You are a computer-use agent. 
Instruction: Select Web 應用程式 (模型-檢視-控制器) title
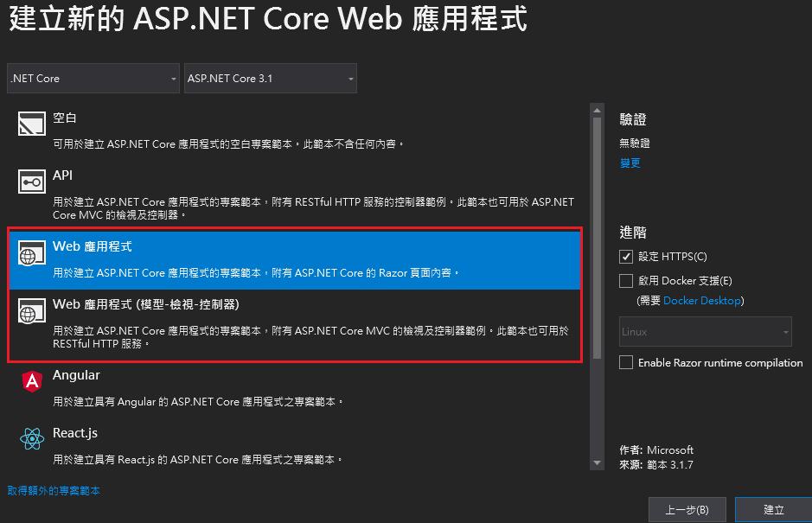click(x=146, y=304)
